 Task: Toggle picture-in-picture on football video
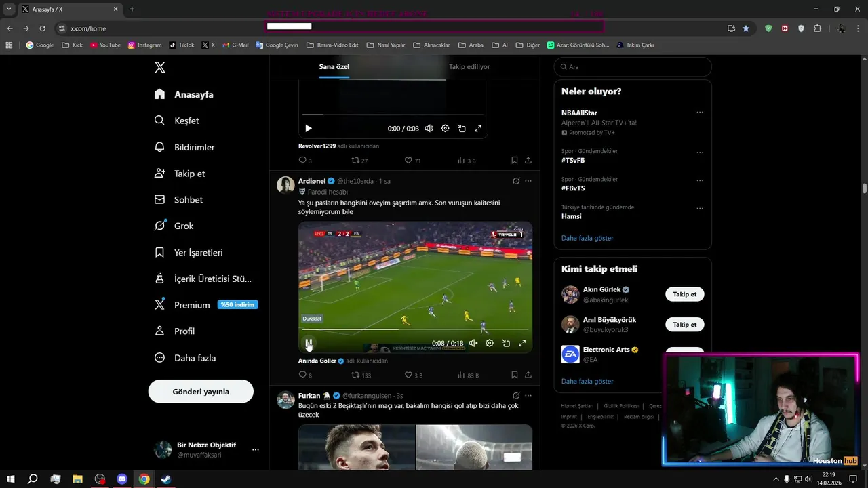point(506,343)
